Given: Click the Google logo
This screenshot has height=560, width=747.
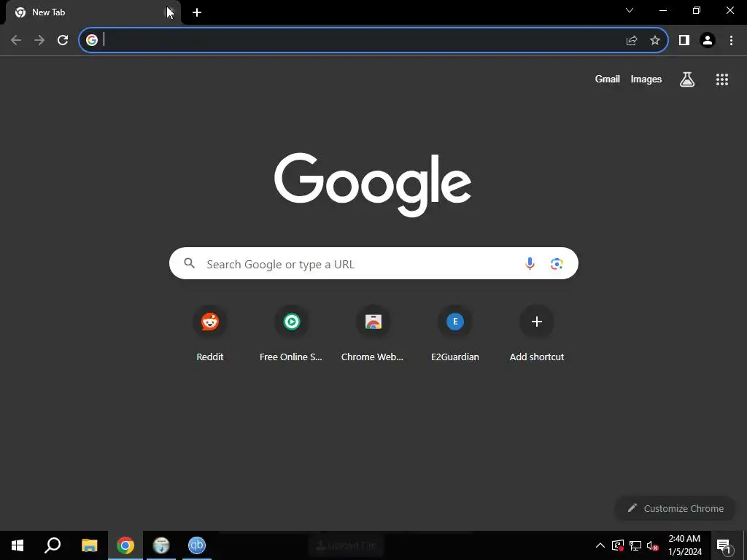Looking at the screenshot, I should pos(373,184).
